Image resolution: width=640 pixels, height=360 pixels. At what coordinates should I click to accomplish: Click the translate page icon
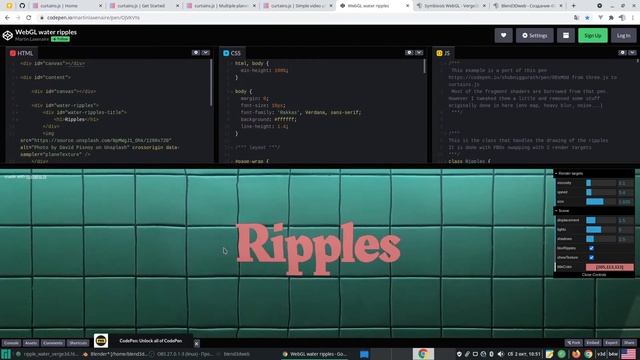[x=576, y=18]
